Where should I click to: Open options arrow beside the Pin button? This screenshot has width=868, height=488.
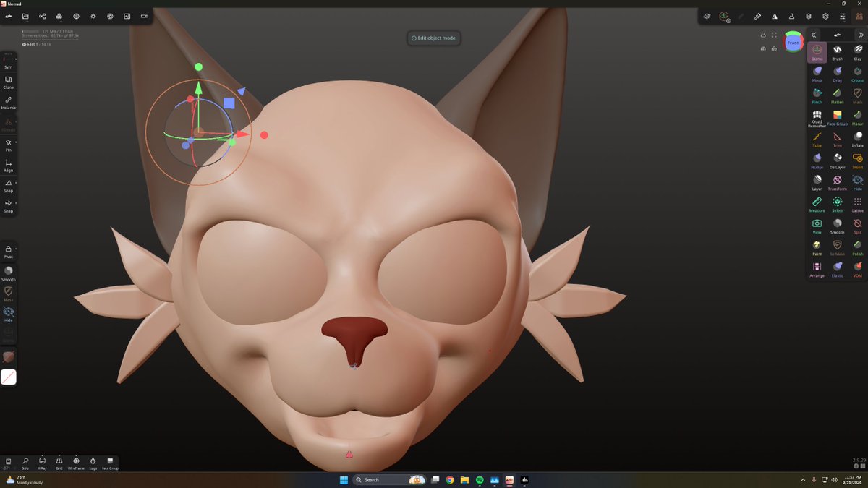17,142
